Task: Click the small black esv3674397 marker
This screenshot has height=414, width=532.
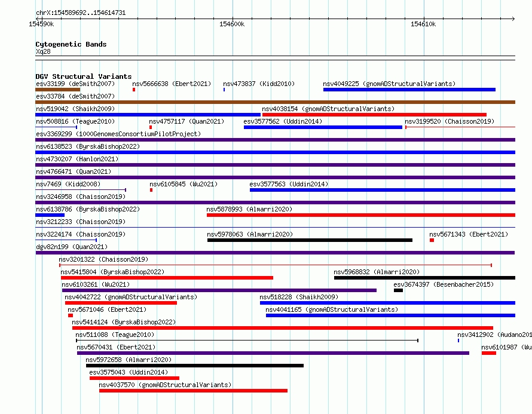Action: point(398,290)
